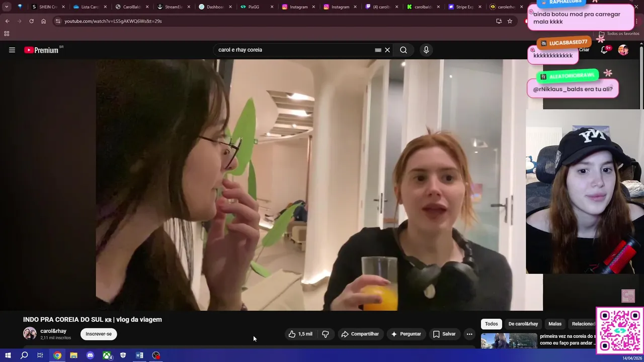Open Windows Security shield on taskbar
The image size is (644, 362).
(x=123, y=355)
